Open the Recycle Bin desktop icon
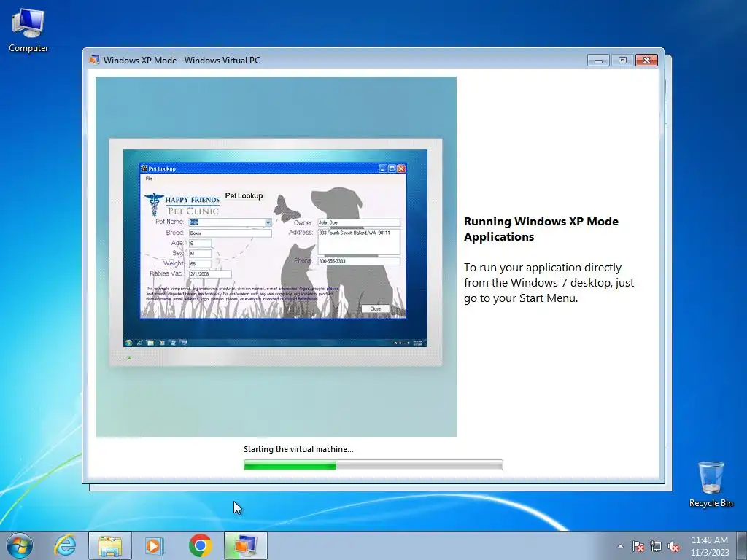747x560 pixels. 711,484
